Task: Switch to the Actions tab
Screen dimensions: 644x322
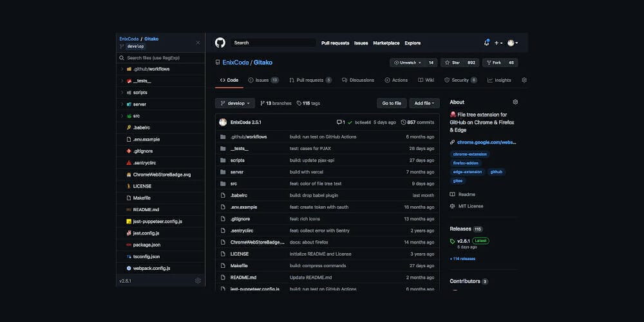Action: tap(396, 80)
